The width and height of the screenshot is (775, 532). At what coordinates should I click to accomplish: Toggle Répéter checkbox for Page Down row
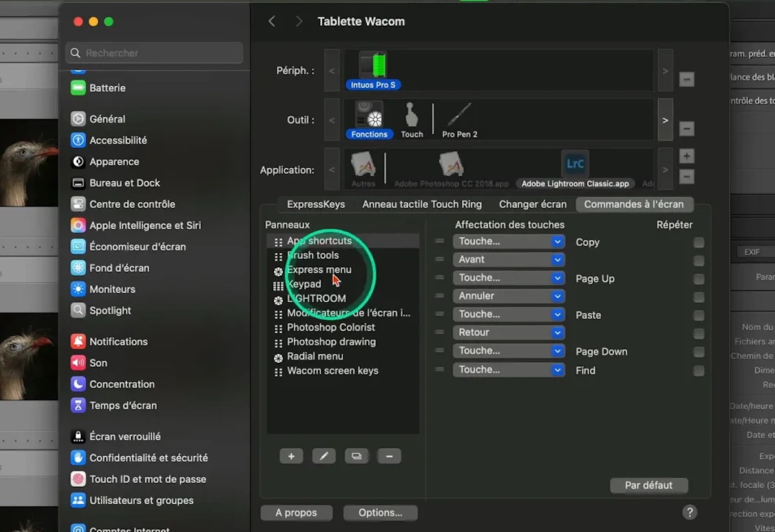click(x=698, y=352)
